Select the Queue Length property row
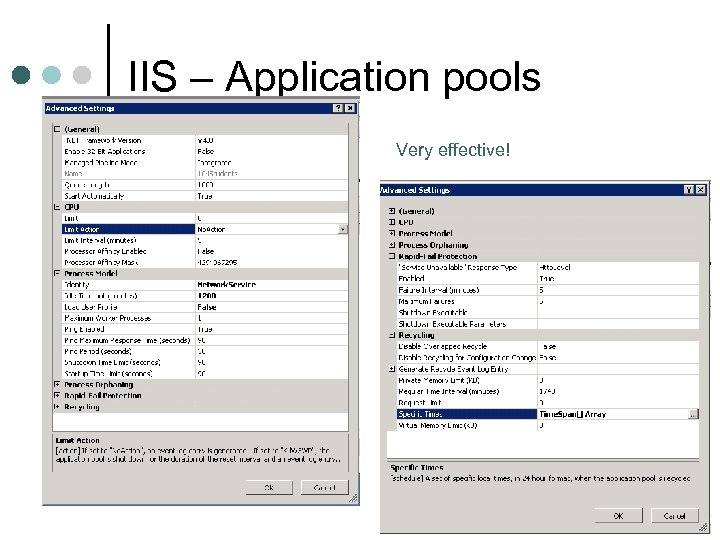 point(205,185)
